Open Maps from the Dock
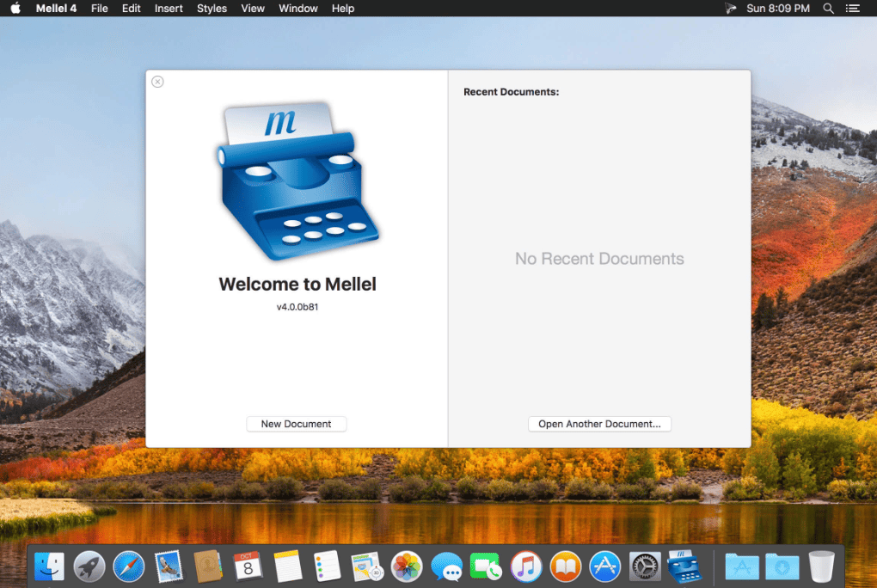 click(x=367, y=567)
